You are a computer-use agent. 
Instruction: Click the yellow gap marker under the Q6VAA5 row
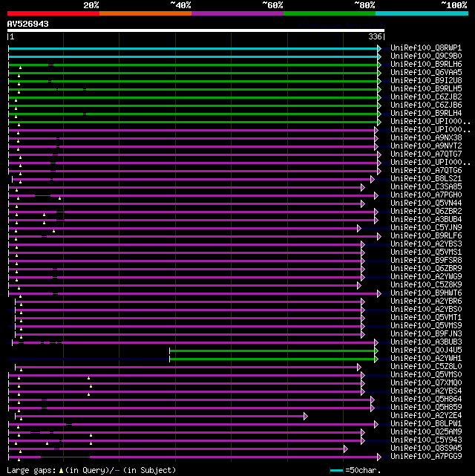tap(19, 76)
